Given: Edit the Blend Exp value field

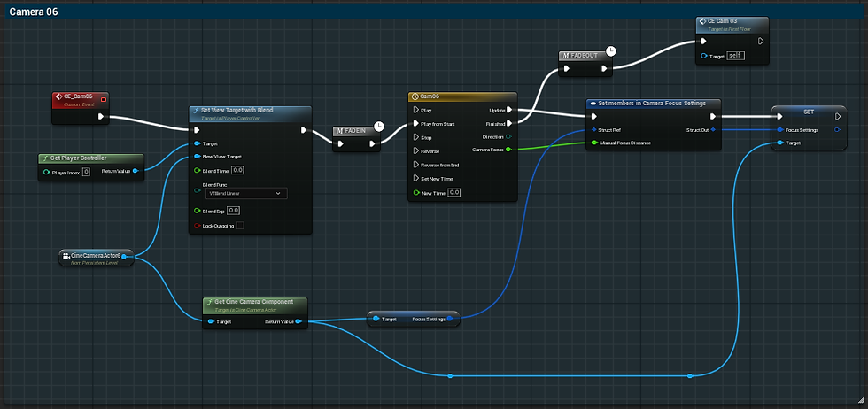Looking at the screenshot, I should 234,211.
